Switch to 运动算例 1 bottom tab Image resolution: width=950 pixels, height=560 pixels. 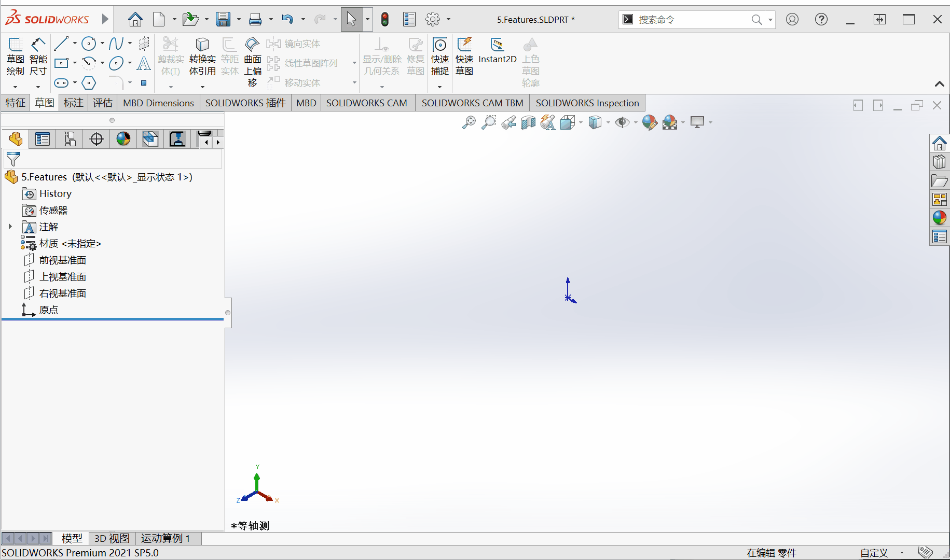(x=166, y=538)
